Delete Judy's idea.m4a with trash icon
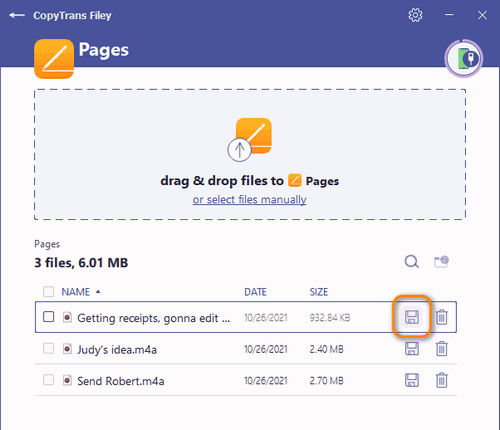Screen dimensions: 500x430 tap(442, 349)
